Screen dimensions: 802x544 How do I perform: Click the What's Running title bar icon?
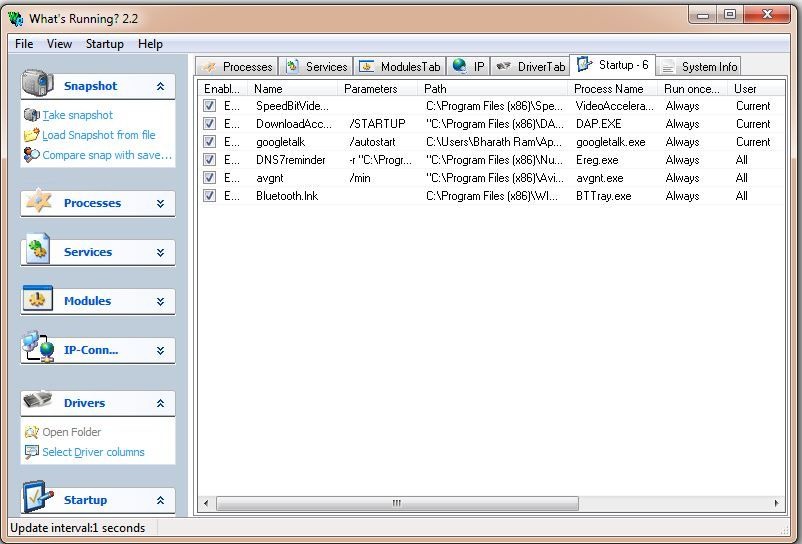point(16,18)
